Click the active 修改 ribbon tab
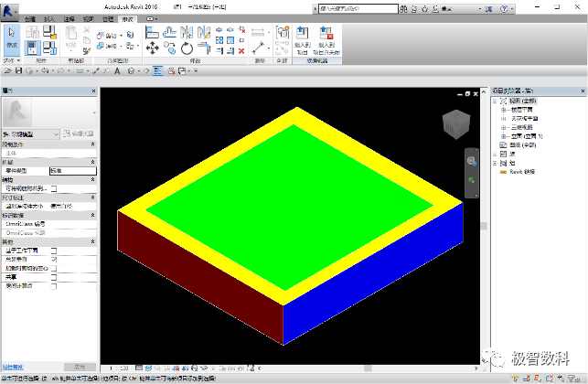 [x=127, y=19]
